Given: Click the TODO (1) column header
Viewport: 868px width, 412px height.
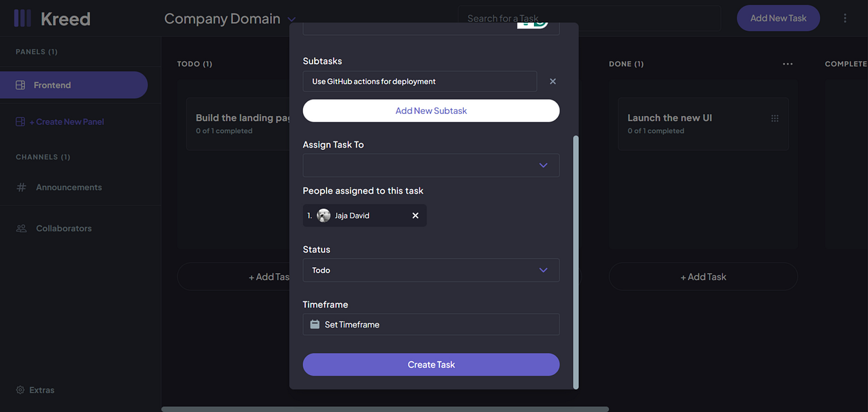Looking at the screenshot, I should point(194,64).
